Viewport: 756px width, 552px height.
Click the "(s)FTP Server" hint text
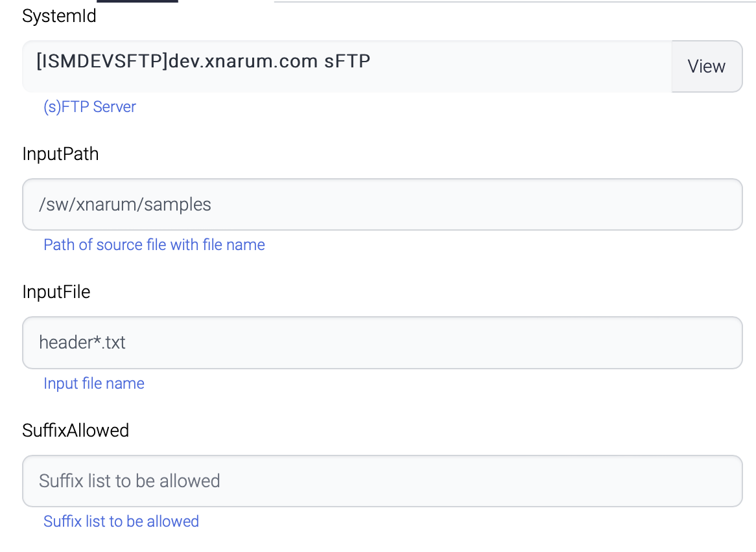click(x=89, y=107)
